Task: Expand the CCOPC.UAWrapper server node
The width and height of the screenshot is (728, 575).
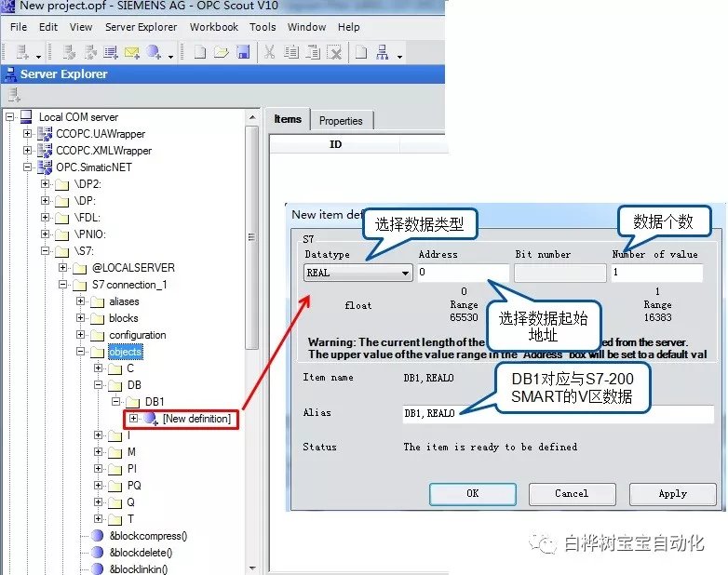Action: 28,134
